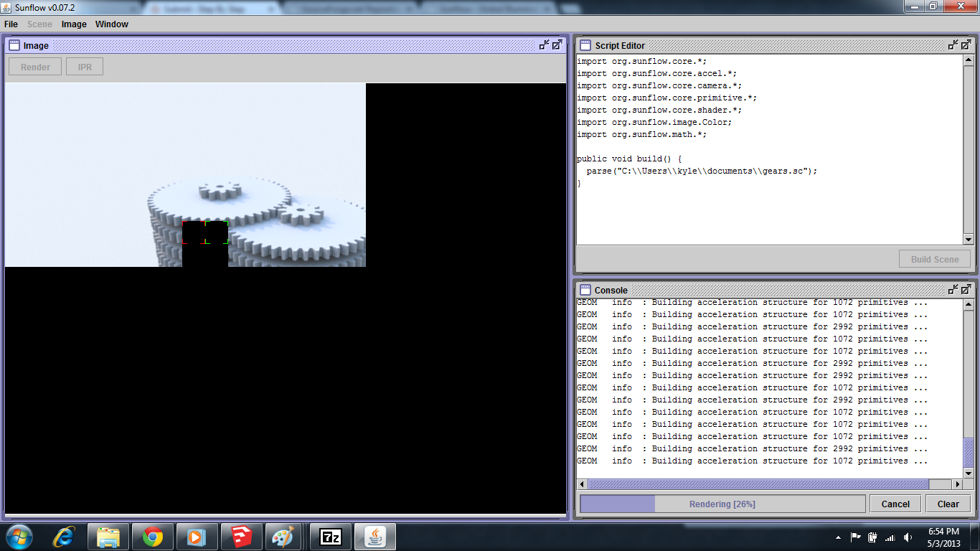Click the parse gears.sc script line
Image resolution: width=980 pixels, height=551 pixels.
point(702,171)
